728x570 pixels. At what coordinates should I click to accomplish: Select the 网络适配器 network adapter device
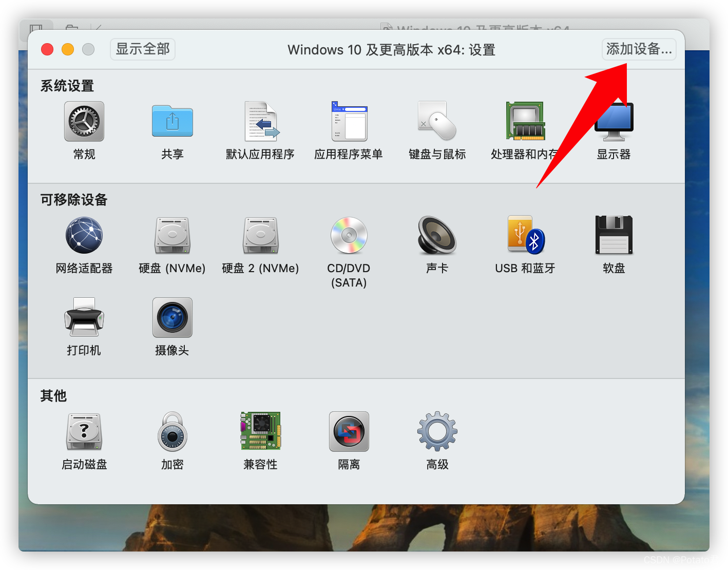pos(84,236)
